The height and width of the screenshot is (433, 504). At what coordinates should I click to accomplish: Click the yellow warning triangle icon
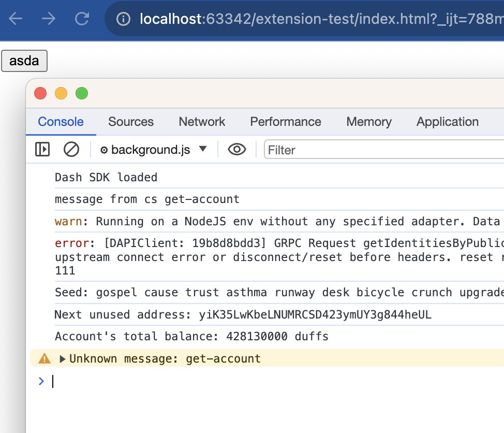coord(45,358)
